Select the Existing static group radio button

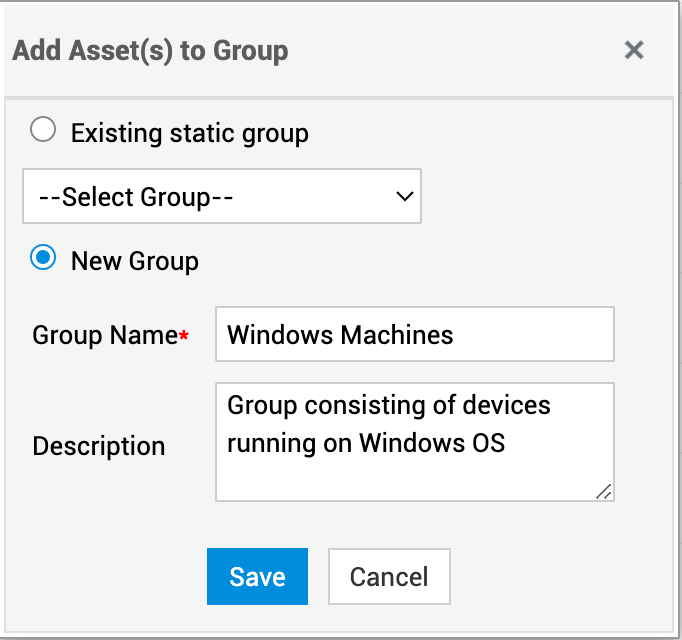(43, 131)
